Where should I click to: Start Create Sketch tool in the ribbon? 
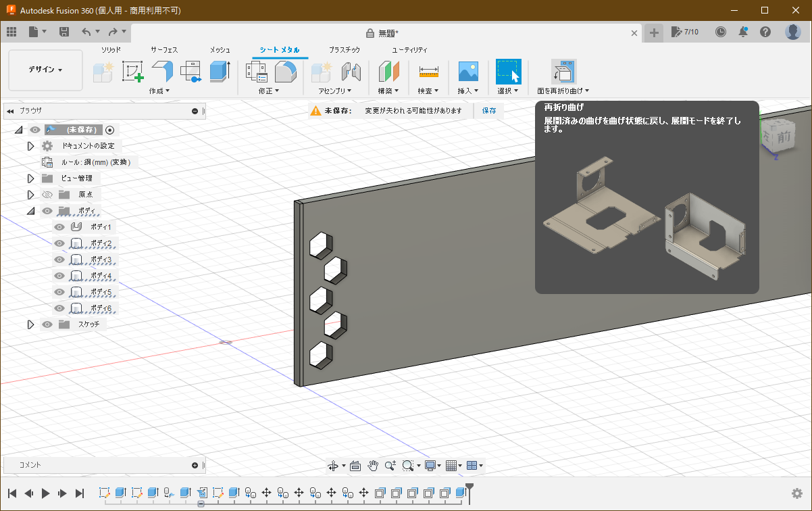click(x=132, y=72)
